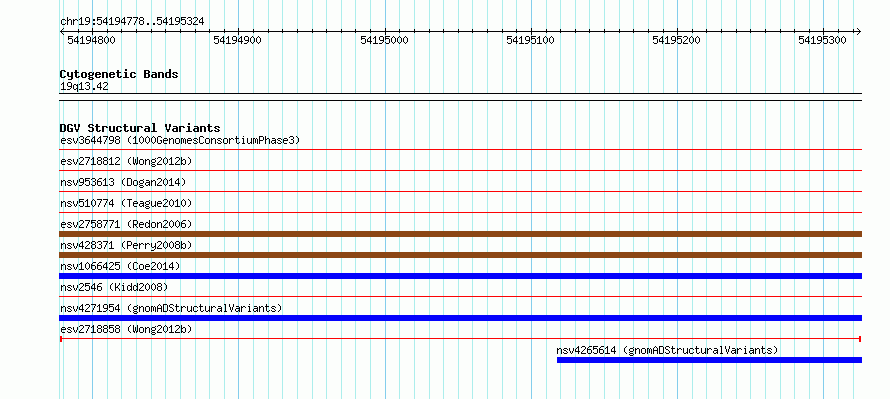Viewport: 890px width, 399px height.
Task: Click the esv3644798 1000GenomesConsortiumPhase3 variant label
Action: (x=180, y=140)
